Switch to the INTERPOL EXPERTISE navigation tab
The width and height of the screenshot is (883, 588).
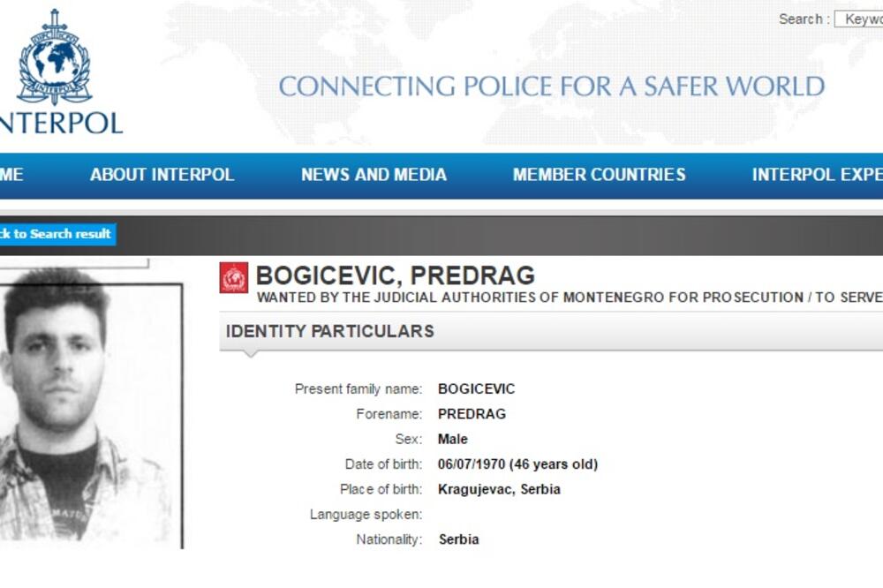tap(817, 174)
